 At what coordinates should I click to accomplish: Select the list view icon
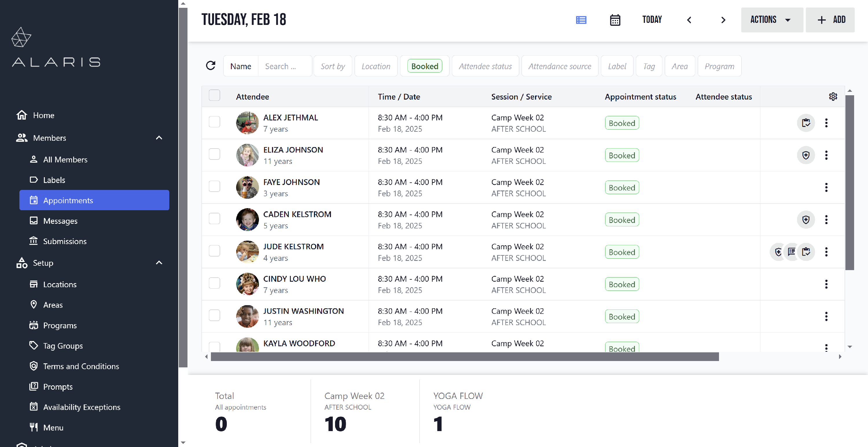581,20
